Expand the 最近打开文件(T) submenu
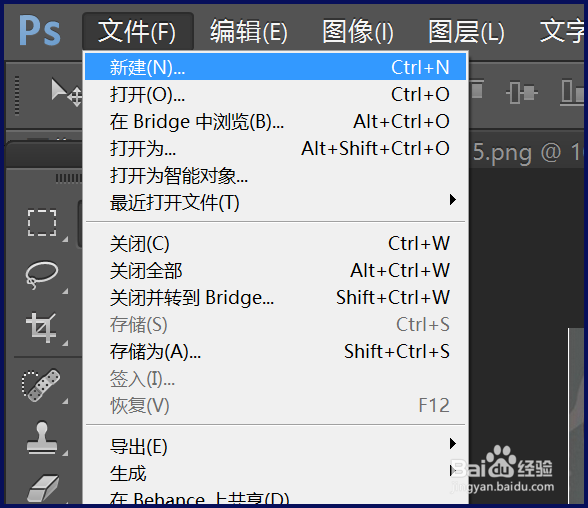 coord(275,203)
